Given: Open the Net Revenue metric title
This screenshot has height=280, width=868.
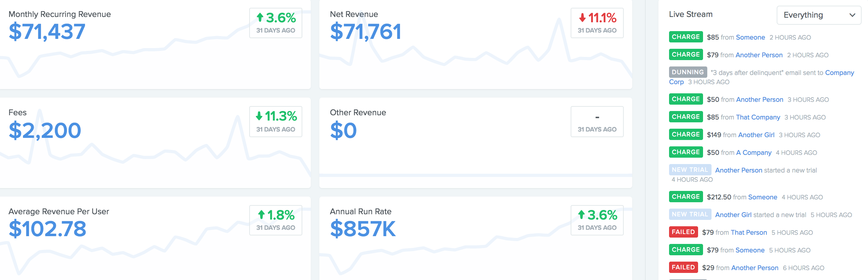Looking at the screenshot, I should pyautogui.click(x=354, y=14).
